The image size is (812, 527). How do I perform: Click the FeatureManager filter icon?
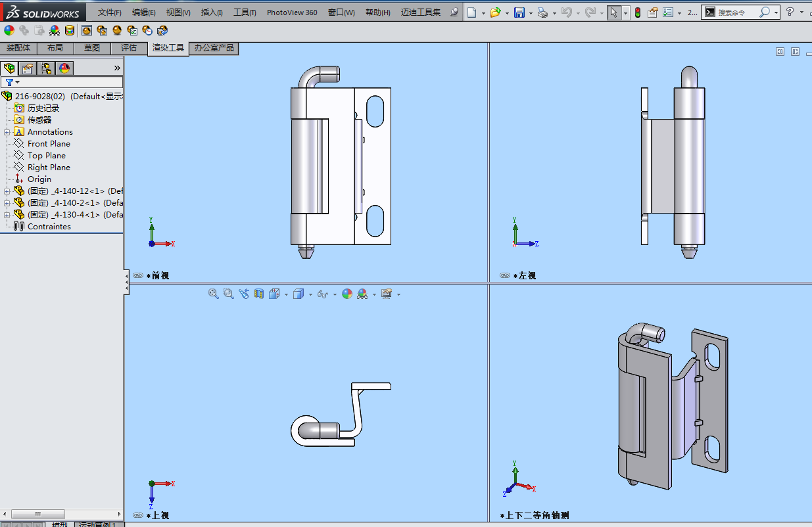10,81
